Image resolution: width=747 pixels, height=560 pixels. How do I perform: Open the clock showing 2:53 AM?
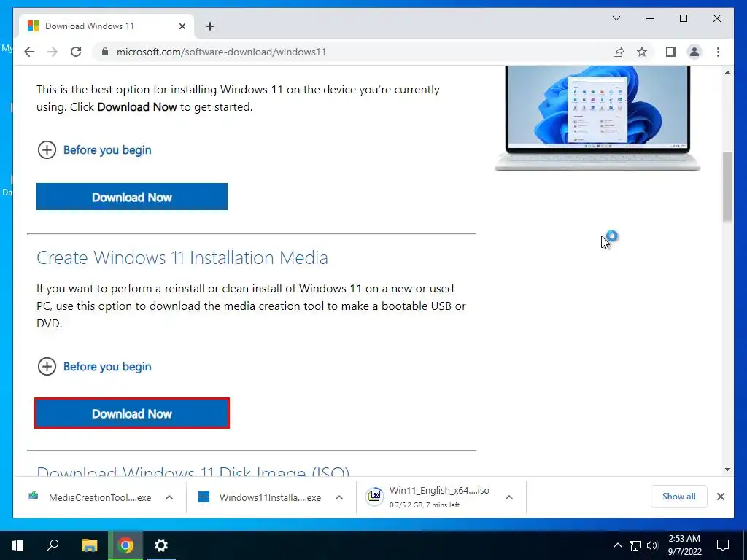point(684,545)
